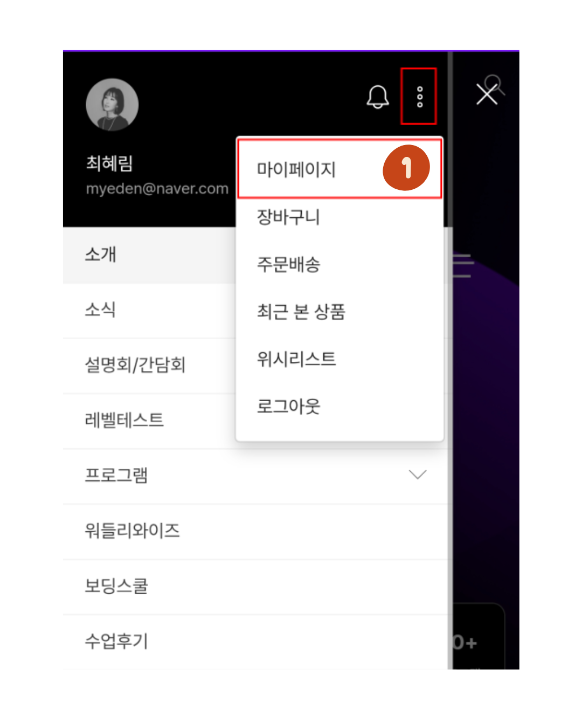Viewport: 582px width, 728px height.
Task: Go to 보딩스쿨 in the side menu
Action: click(x=255, y=586)
